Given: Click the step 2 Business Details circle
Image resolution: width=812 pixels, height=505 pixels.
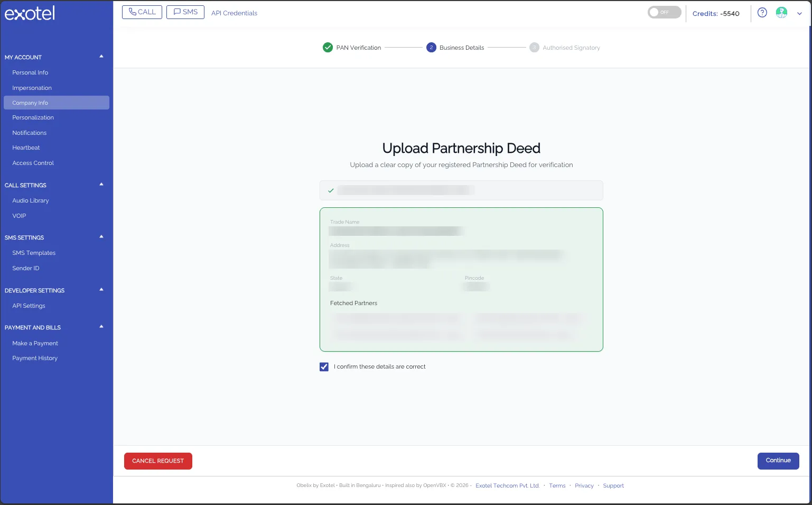Looking at the screenshot, I should click(431, 48).
